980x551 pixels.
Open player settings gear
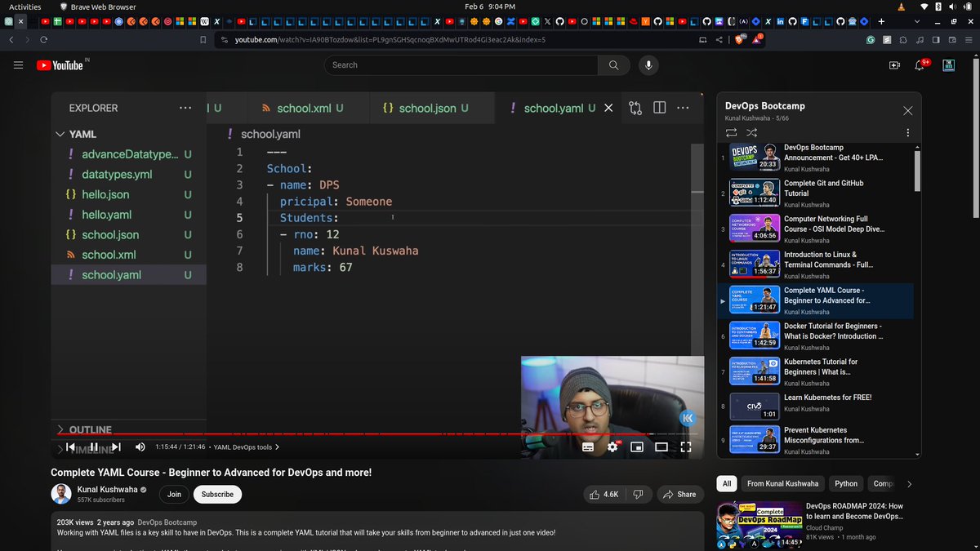612,447
